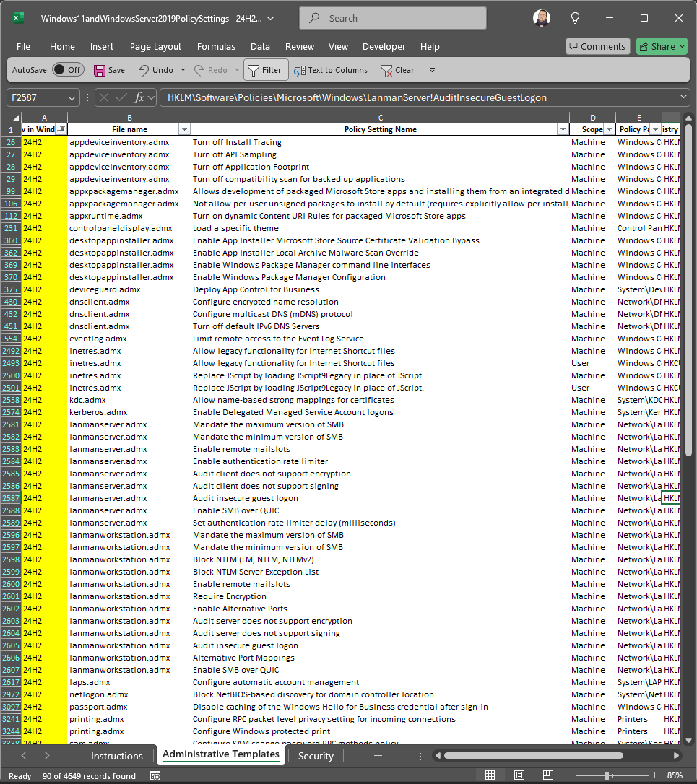
Task: Click the zoom slider
Action: click(x=607, y=775)
